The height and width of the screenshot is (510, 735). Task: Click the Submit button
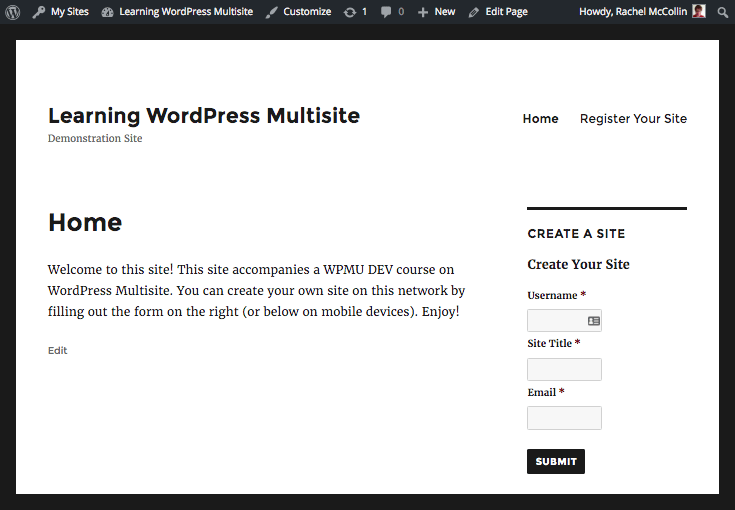pyautogui.click(x=556, y=462)
